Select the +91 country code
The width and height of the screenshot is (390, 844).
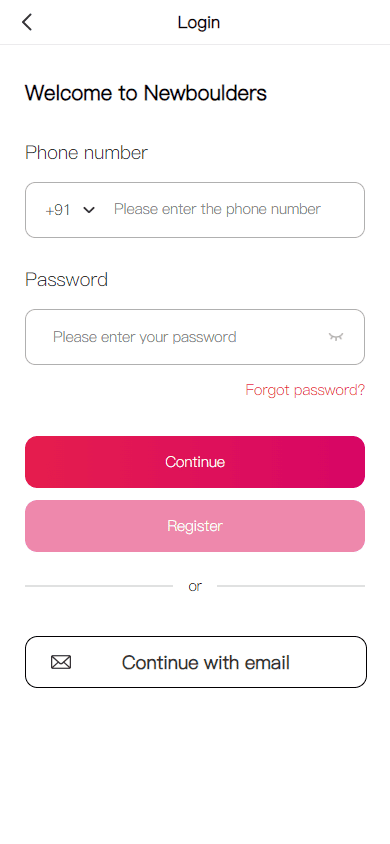pyautogui.click(x=58, y=210)
